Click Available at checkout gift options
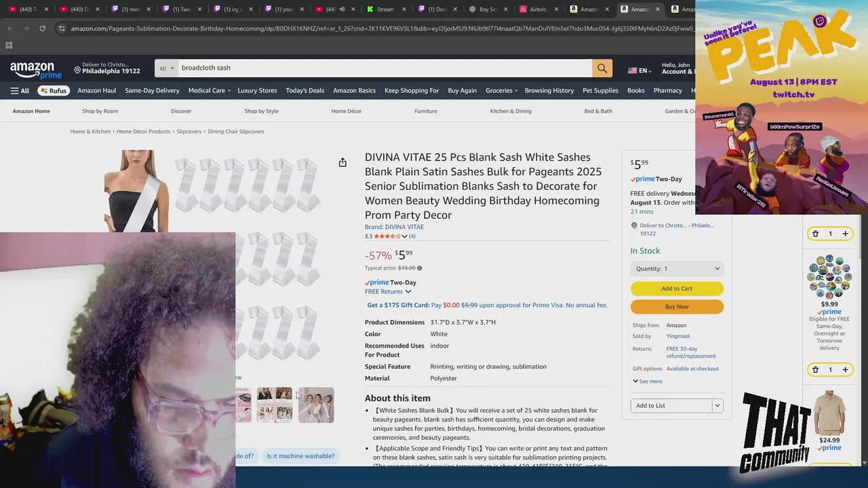 click(692, 369)
